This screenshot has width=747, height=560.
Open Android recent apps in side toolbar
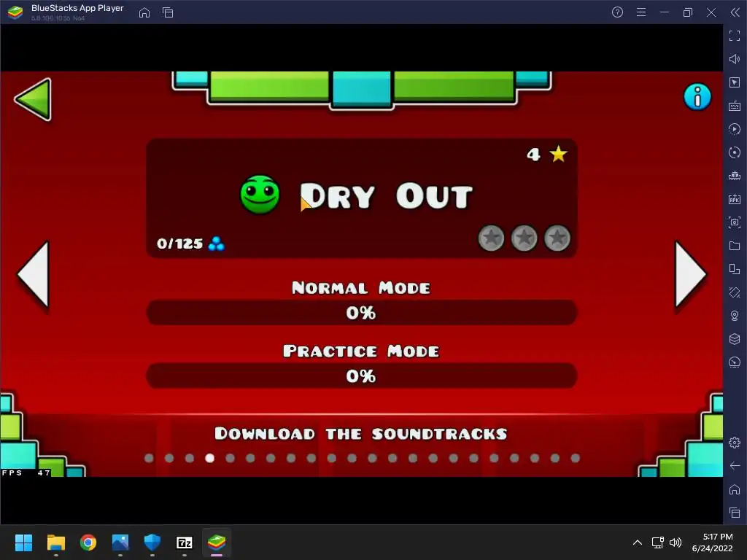(x=735, y=513)
